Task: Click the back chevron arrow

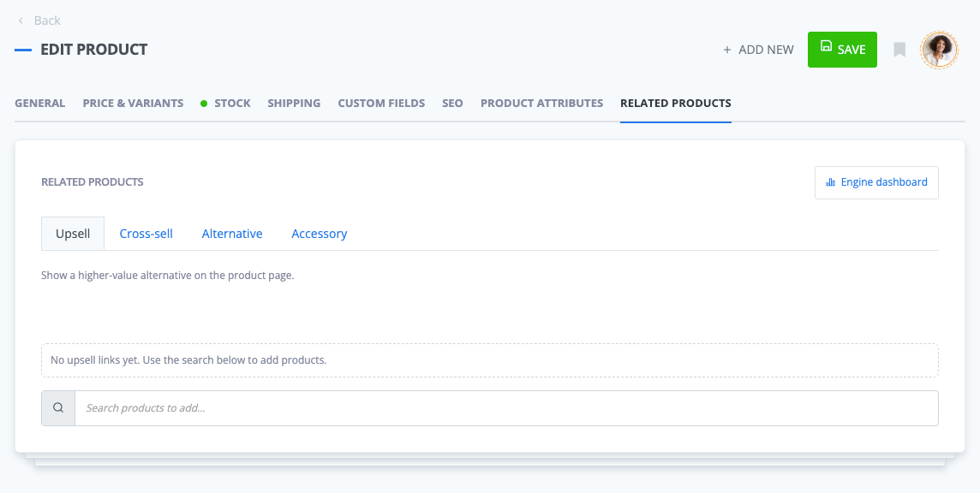Action: tap(21, 21)
